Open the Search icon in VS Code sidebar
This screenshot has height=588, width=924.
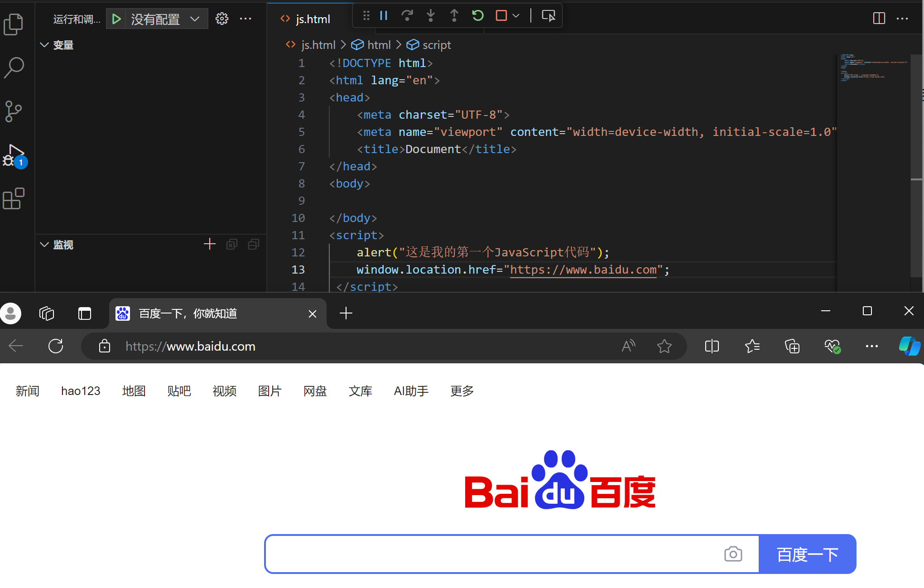tap(14, 67)
